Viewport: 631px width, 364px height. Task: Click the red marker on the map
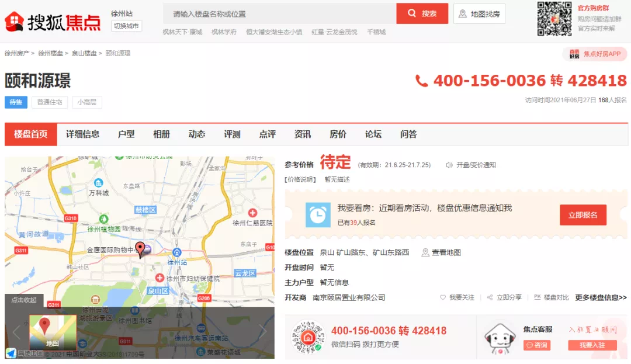pyautogui.click(x=140, y=249)
